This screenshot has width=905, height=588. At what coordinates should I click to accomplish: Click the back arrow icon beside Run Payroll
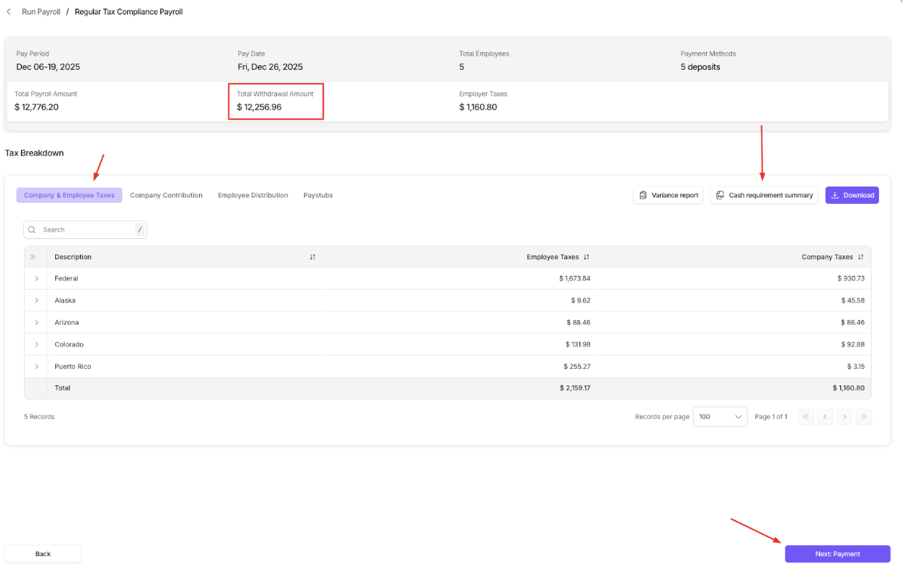coord(9,12)
